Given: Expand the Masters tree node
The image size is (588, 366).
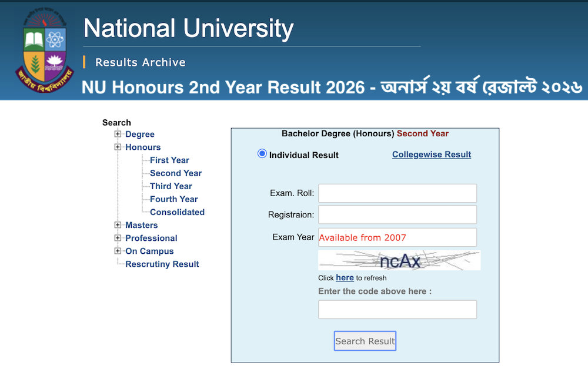Looking at the screenshot, I should (117, 225).
